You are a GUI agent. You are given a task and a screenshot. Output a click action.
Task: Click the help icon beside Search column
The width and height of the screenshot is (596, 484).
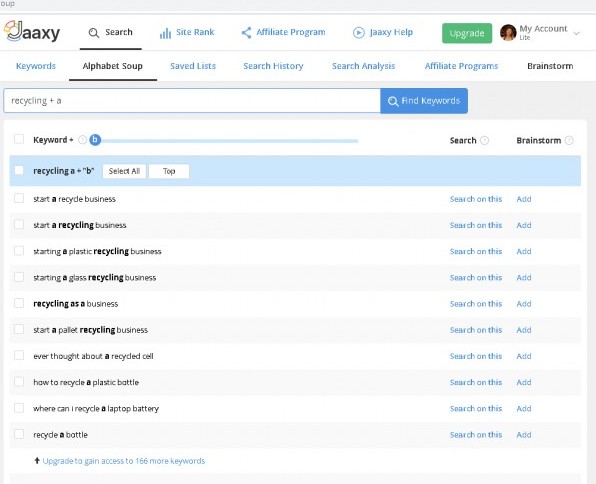[484, 140]
